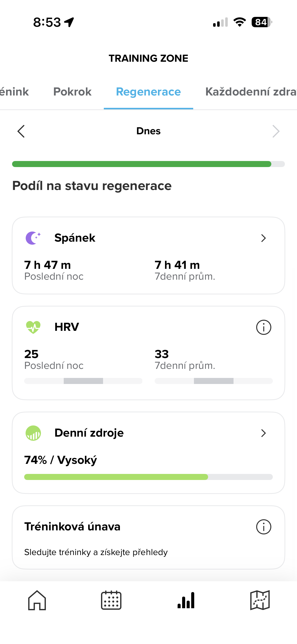This screenshot has height=644, width=297.
Task: Go to next day arrow
Action: [x=276, y=131]
